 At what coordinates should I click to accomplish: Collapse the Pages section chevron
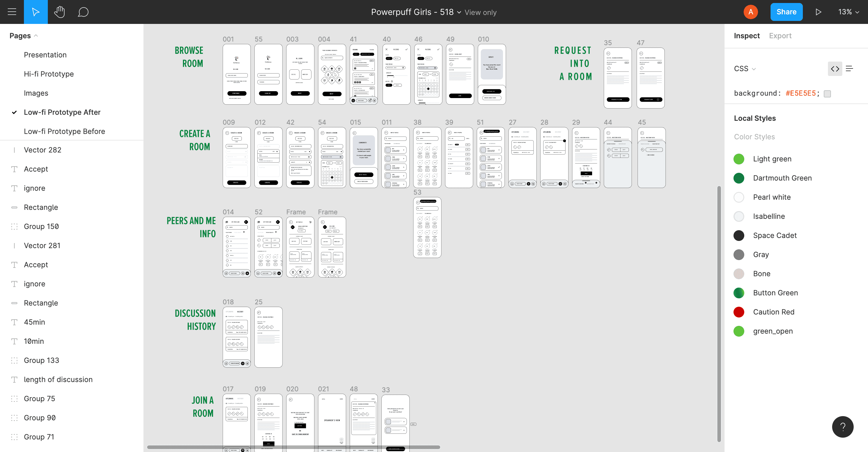click(36, 36)
